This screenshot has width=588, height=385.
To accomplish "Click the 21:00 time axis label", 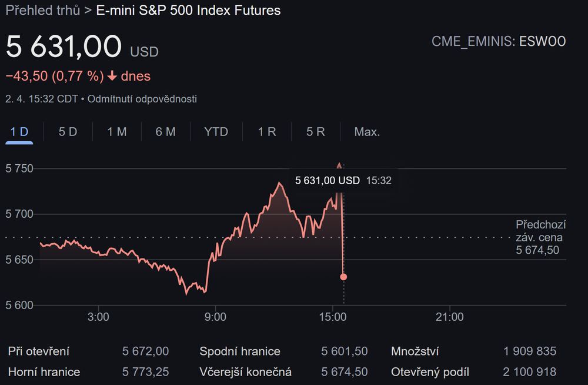I will click(450, 317).
